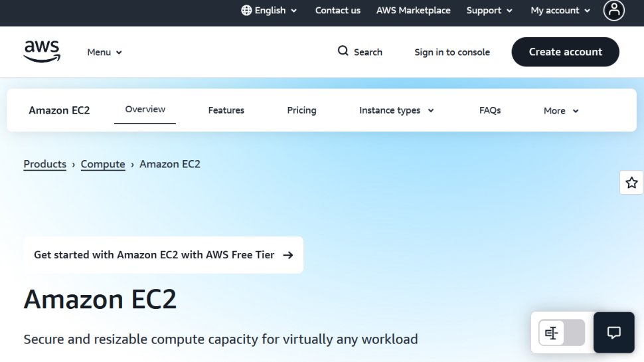Click the star bookmark icon

pos(631,183)
